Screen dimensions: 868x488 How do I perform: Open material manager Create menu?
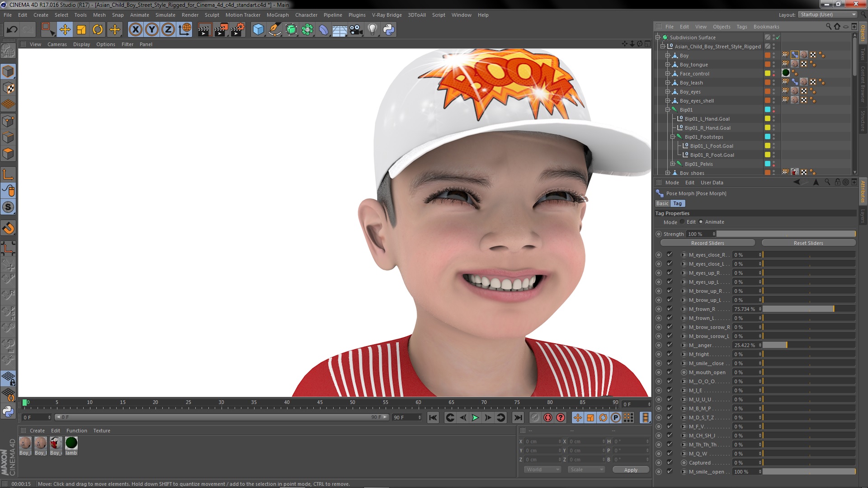37,431
